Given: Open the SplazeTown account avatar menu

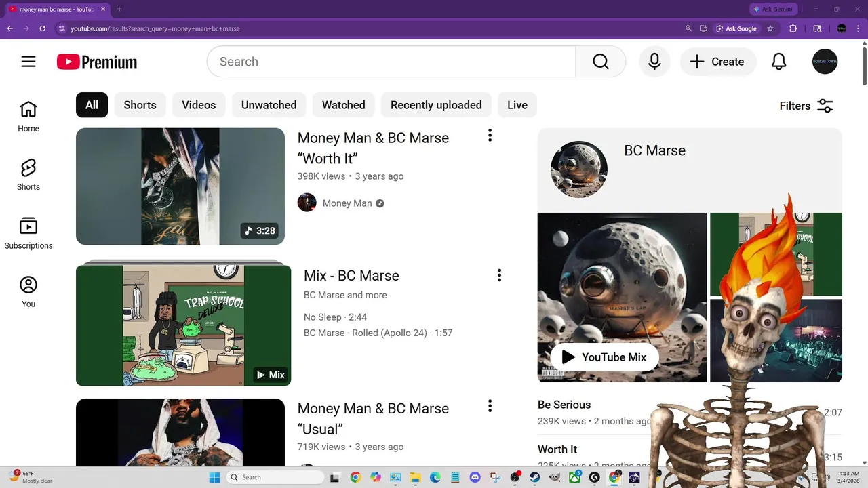Looking at the screenshot, I should [825, 62].
